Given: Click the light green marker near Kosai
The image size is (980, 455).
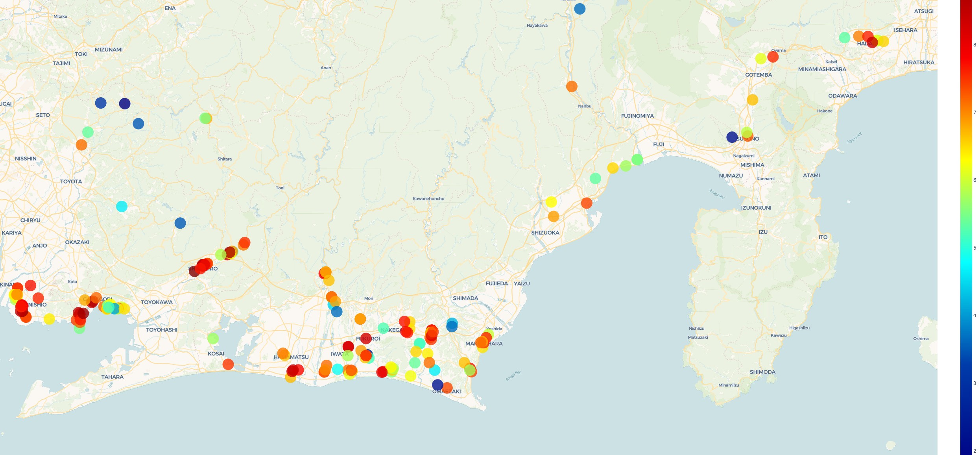Looking at the screenshot, I should point(213,338).
